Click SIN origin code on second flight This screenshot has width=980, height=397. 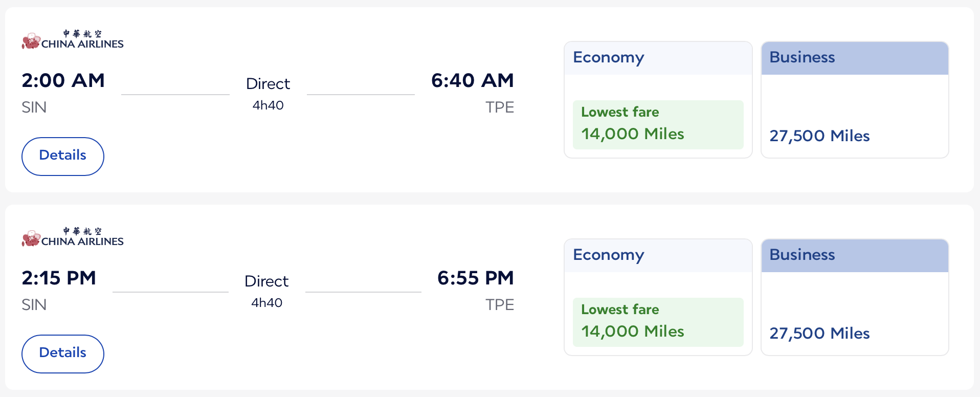tap(34, 305)
